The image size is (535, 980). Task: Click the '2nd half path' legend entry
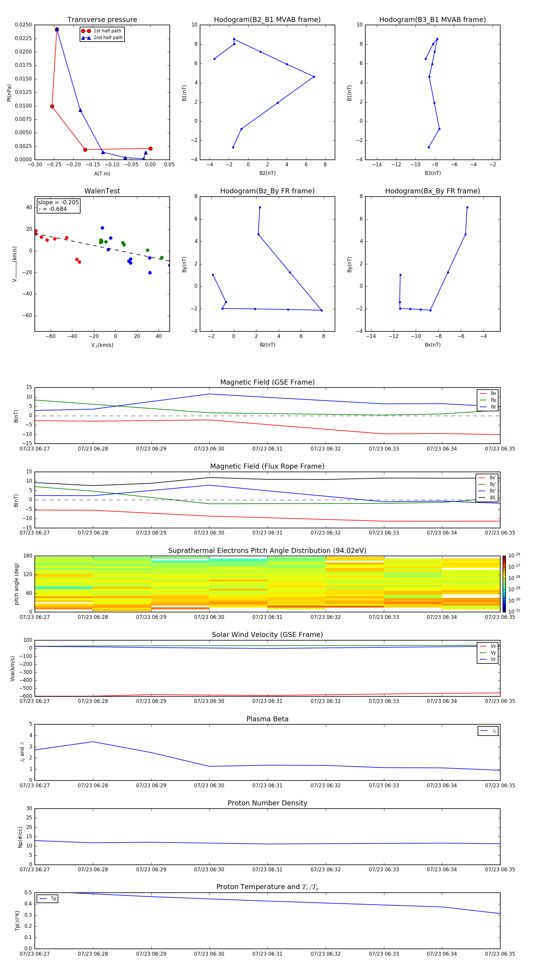click(x=102, y=38)
